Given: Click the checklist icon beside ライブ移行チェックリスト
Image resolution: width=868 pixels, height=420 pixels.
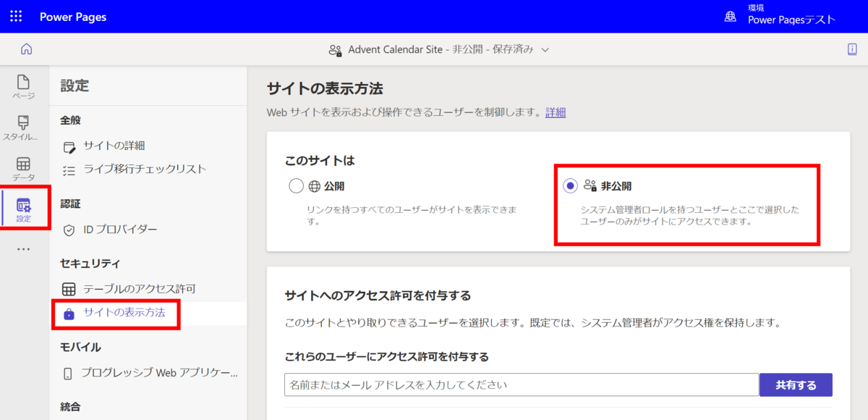Looking at the screenshot, I should pos(69,171).
